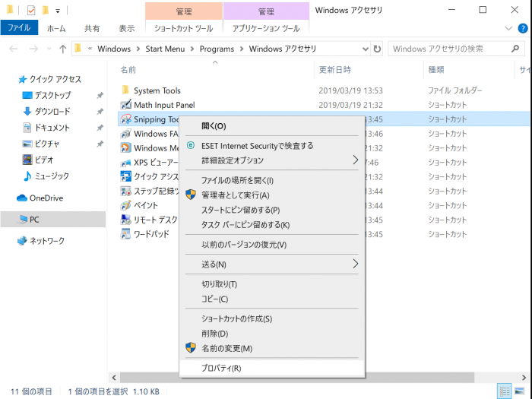Screen dimensions: 532x399
Task: Choose ショートカットの作成(S)
Action: coord(236,318)
